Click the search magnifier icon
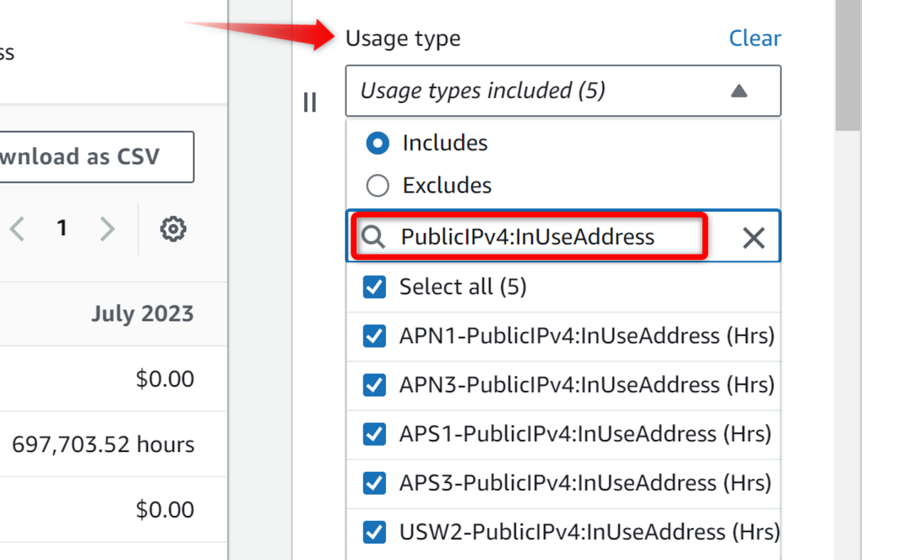Screen dimensions: 924x560 point(373,237)
